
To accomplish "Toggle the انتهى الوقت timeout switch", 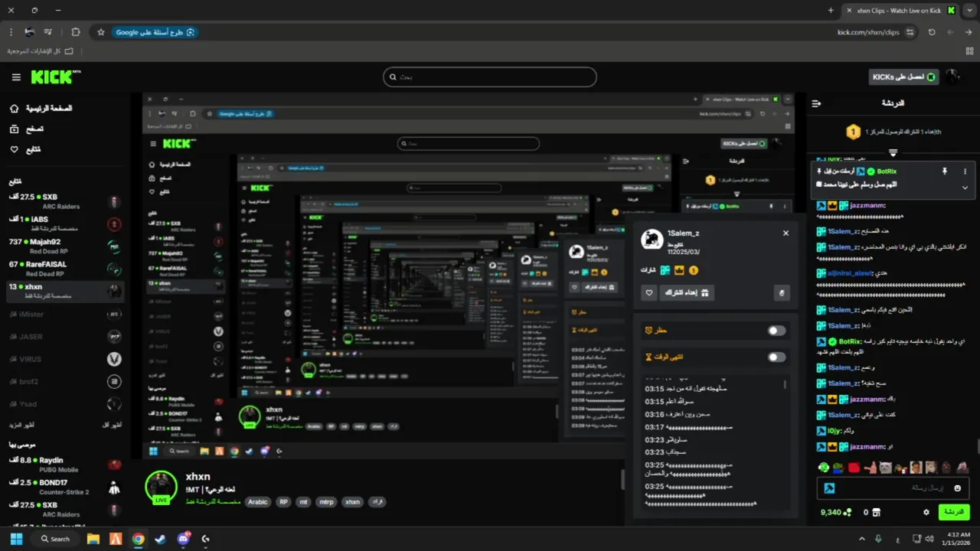I will (776, 357).
